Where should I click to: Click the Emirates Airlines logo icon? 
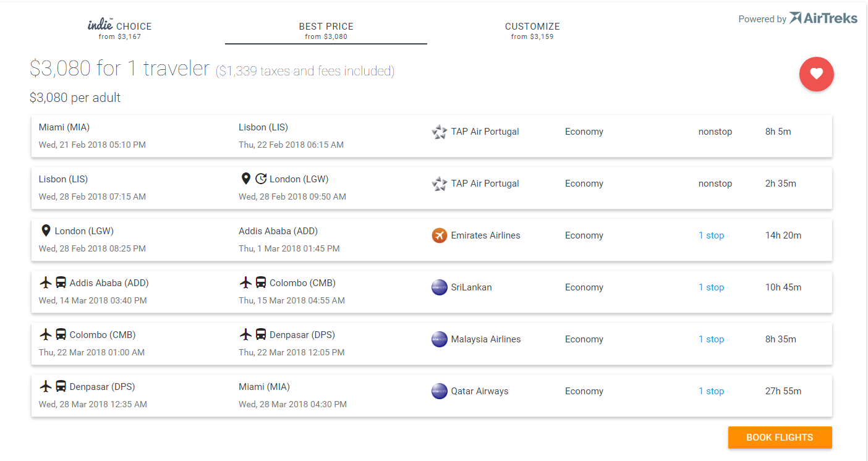439,235
